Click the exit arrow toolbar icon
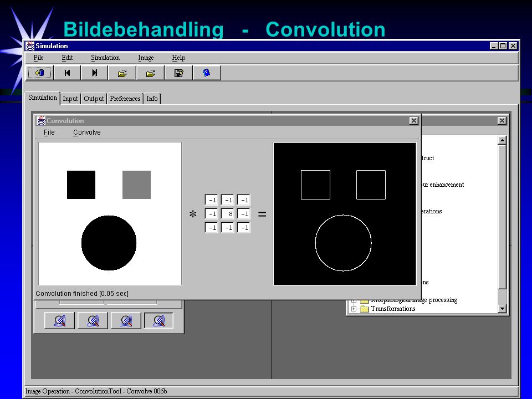The image size is (532, 399). coord(40,73)
